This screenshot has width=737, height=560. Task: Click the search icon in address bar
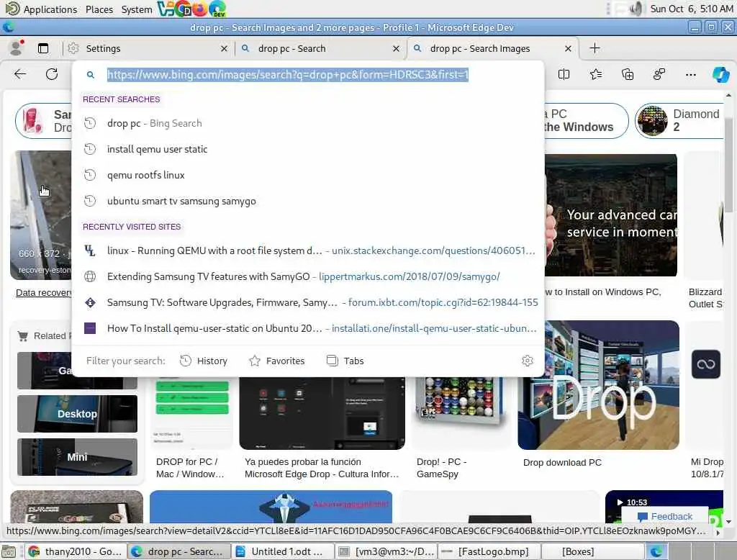pos(90,74)
